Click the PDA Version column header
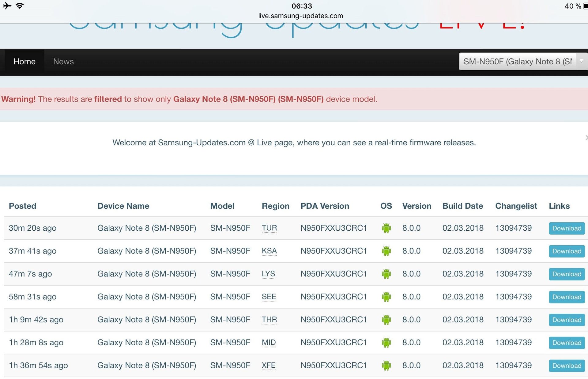 tap(325, 206)
